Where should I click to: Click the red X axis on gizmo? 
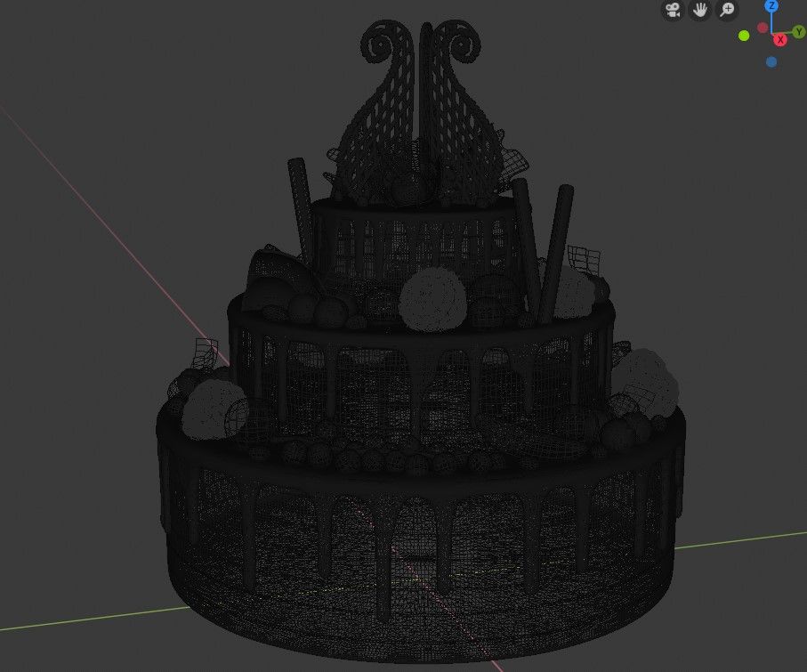780,39
